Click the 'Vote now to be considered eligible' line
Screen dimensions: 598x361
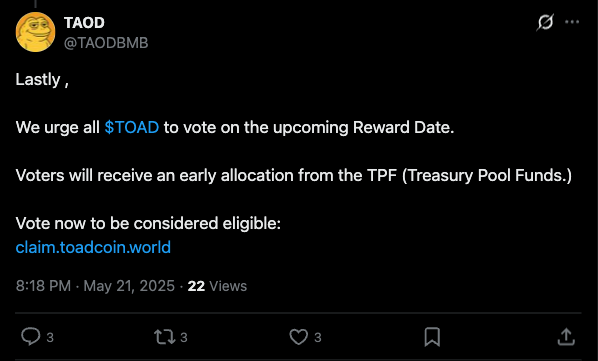coord(148,223)
